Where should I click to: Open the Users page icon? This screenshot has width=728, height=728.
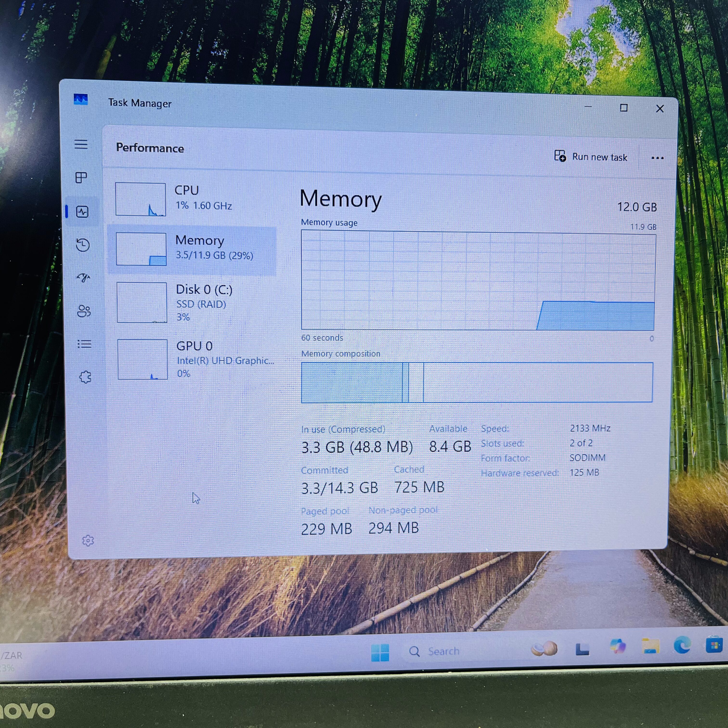click(84, 311)
